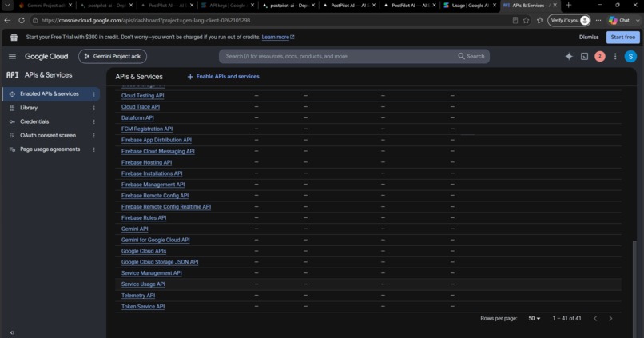Screen dimensions: 644x338
Task: Open Firebase Cloud Messaging API link
Action: click(158, 152)
